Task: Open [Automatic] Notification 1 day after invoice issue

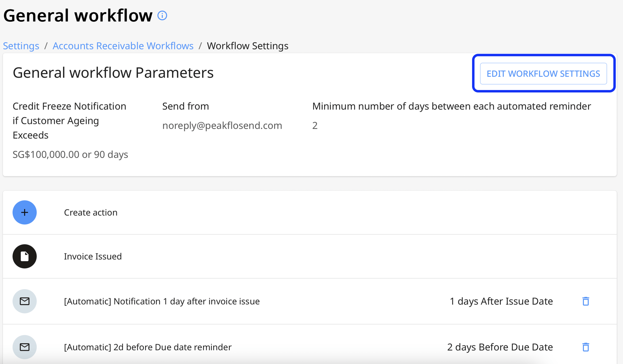Action: point(162,301)
